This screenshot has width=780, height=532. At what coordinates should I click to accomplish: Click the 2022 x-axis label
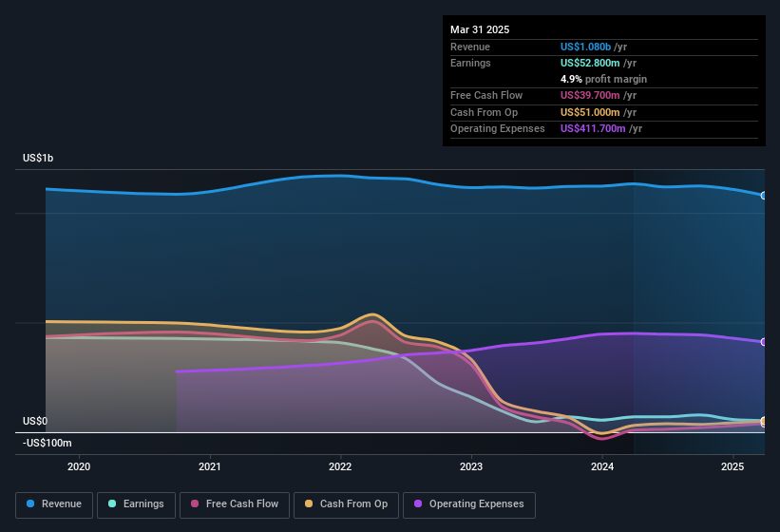click(340, 466)
